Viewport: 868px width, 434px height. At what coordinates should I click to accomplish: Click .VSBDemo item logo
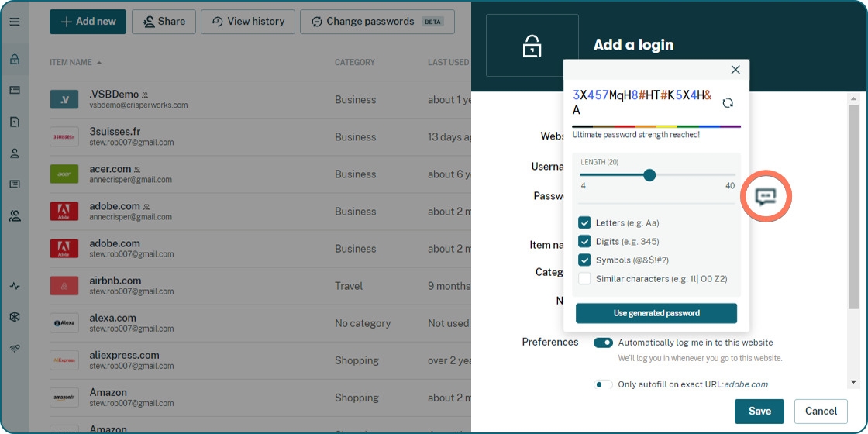coord(64,100)
